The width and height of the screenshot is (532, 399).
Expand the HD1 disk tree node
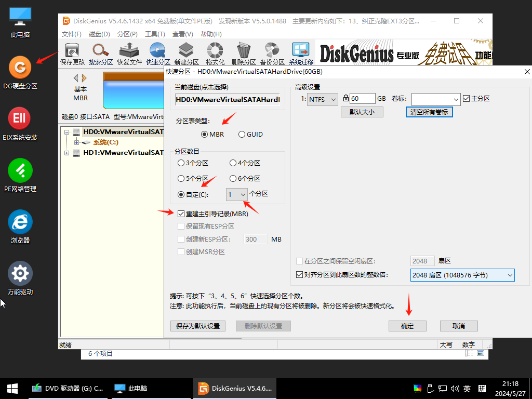(x=66, y=153)
